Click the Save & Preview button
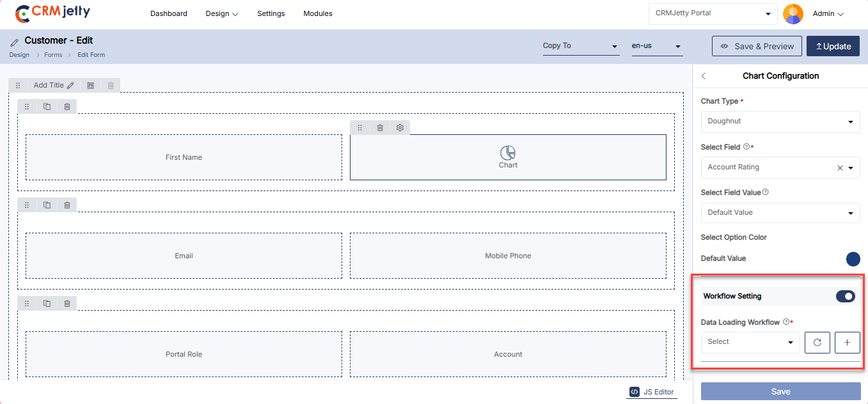Screen dimensions: 868x404 coord(757,47)
